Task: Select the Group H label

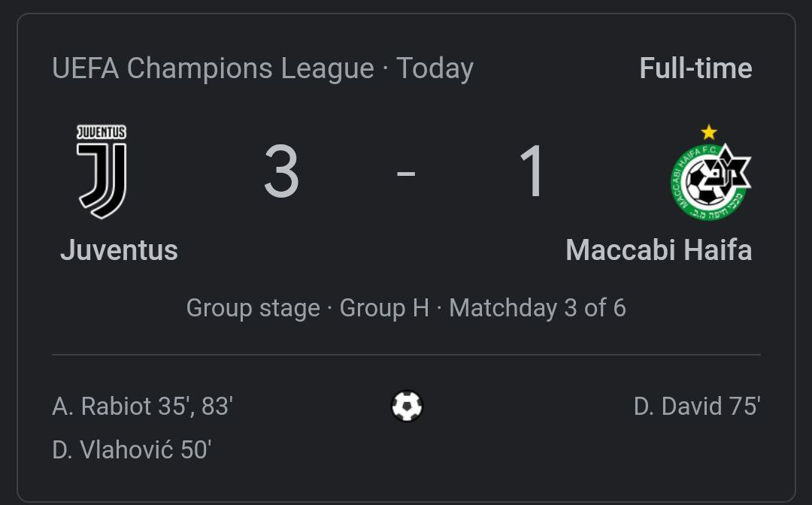Action: (x=384, y=308)
